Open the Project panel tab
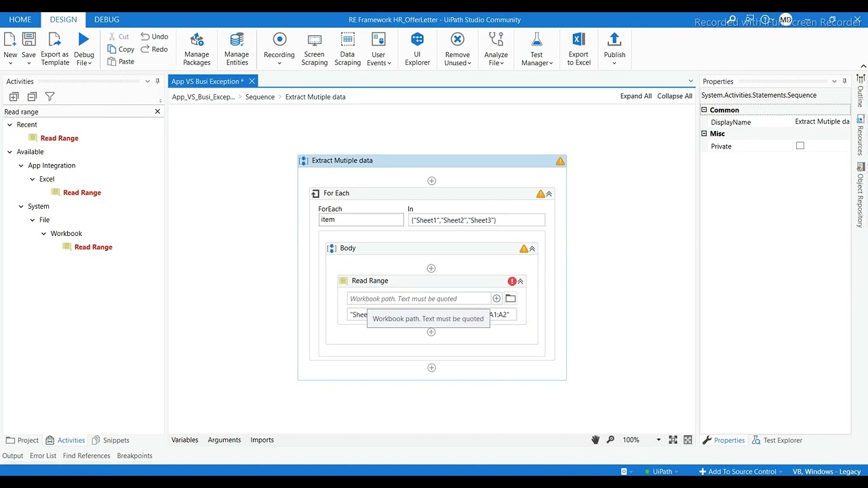This screenshot has height=488, width=868. (22, 440)
